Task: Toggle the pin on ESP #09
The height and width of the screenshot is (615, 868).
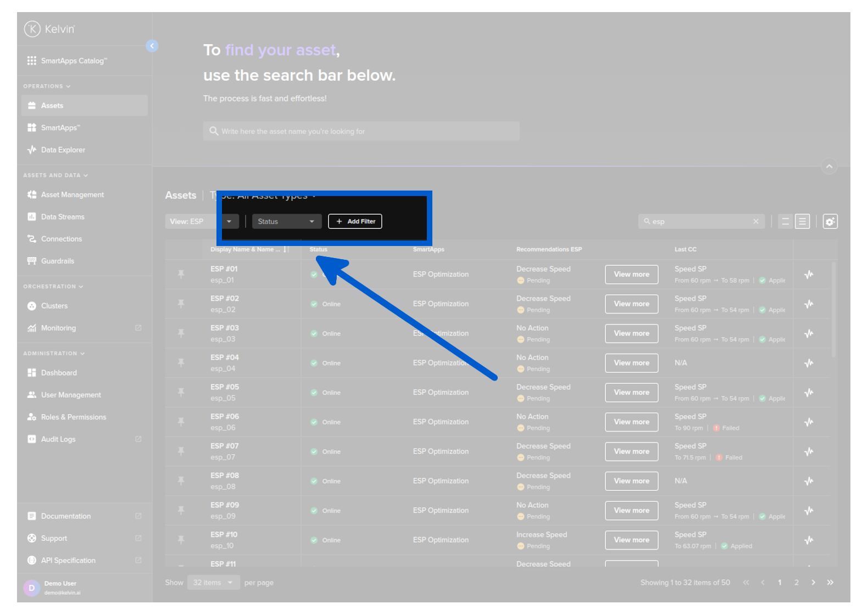Action: click(181, 510)
